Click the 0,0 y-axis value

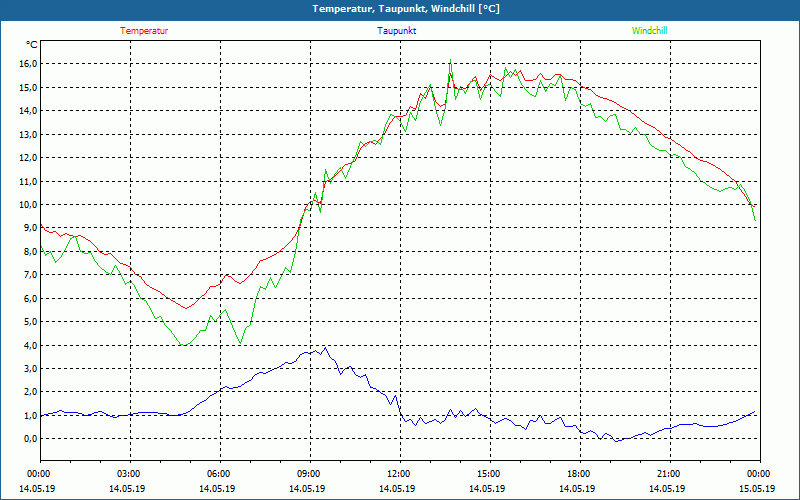click(31, 439)
